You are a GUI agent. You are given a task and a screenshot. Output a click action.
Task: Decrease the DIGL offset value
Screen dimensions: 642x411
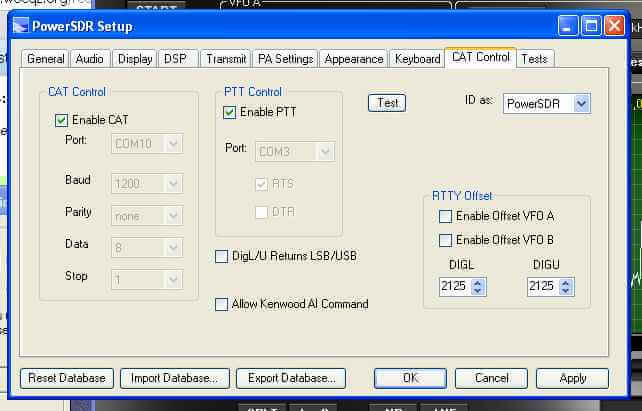coord(477,290)
